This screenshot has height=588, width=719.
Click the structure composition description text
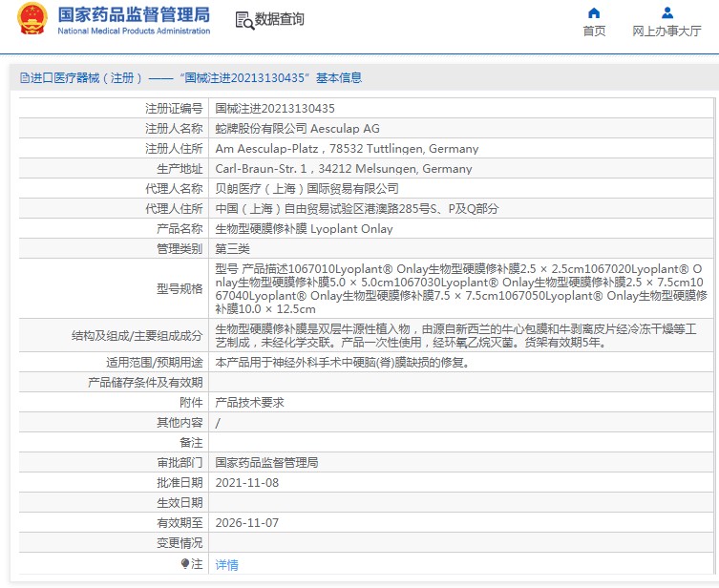(456, 335)
